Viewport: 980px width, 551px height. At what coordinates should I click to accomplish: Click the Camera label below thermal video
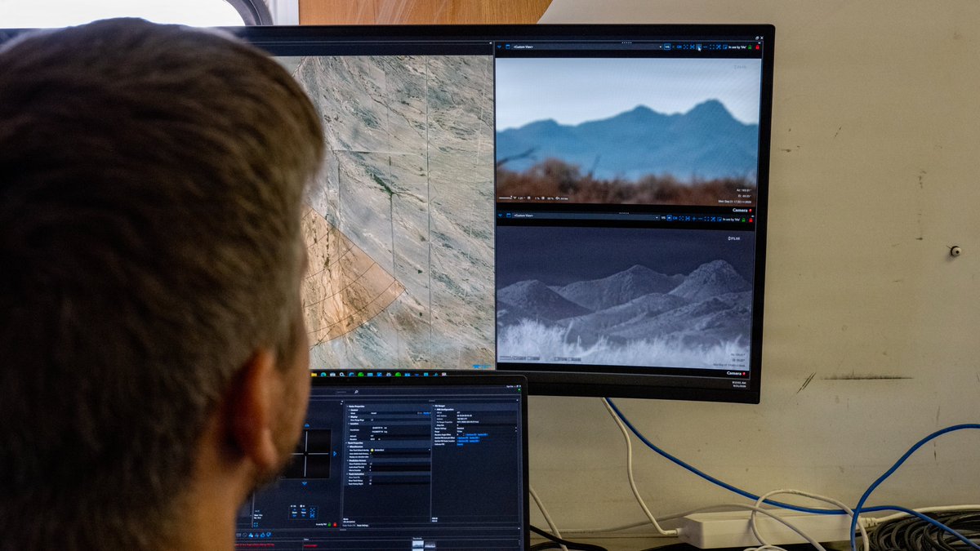(x=736, y=373)
